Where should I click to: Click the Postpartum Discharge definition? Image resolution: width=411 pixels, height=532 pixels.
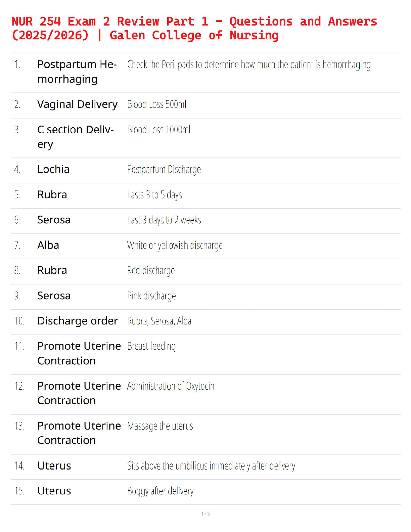click(x=164, y=170)
